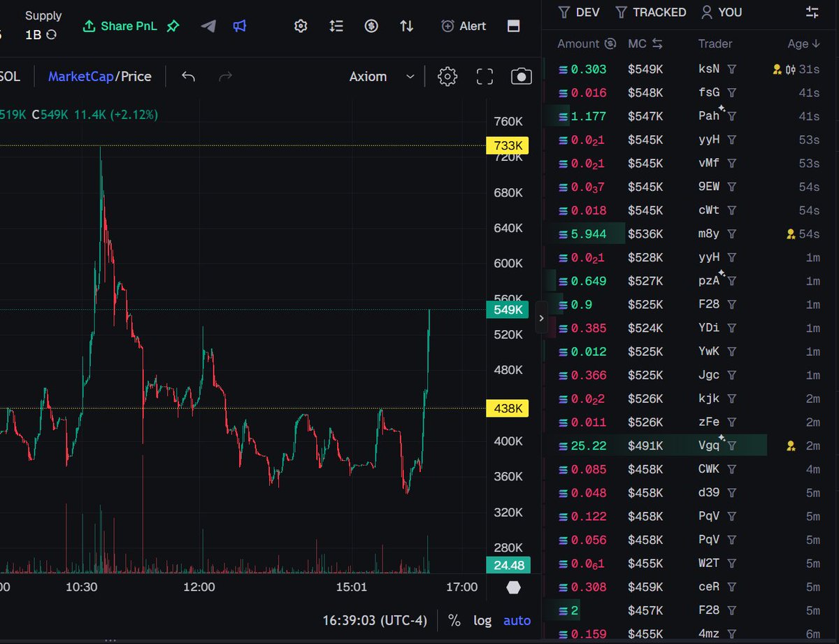Filter by trader CWK funnel icon

pyautogui.click(x=732, y=469)
